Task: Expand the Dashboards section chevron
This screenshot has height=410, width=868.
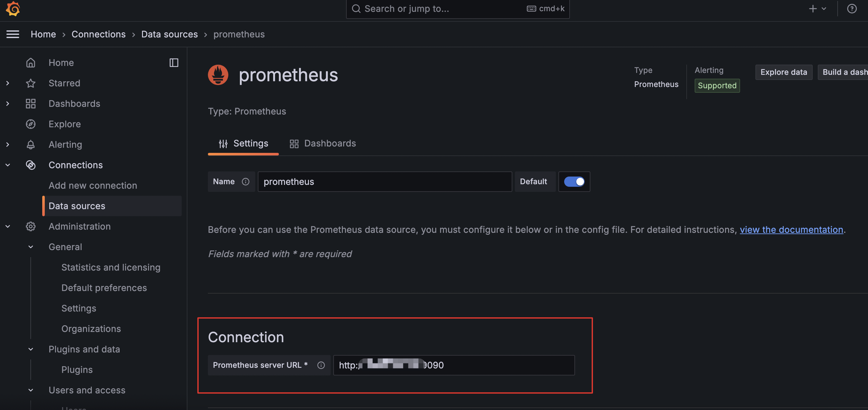Action: click(8, 104)
